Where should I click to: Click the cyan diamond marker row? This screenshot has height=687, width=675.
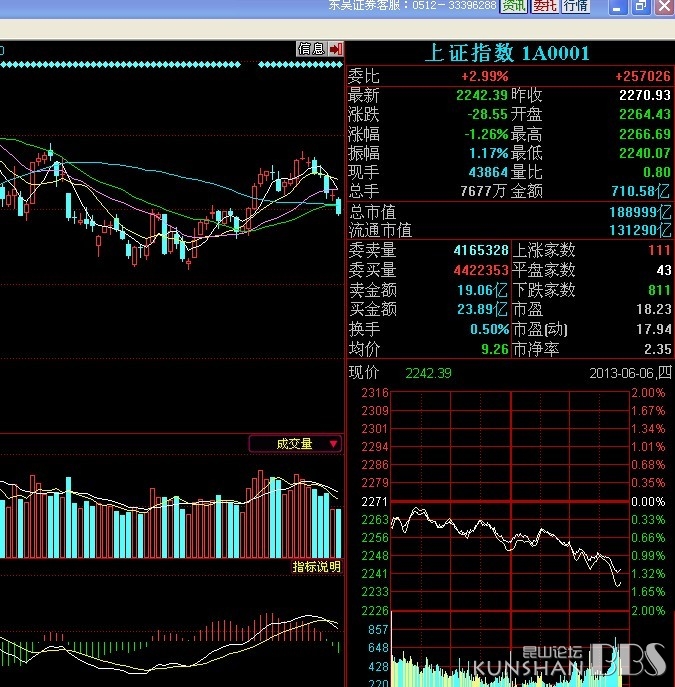120,65
